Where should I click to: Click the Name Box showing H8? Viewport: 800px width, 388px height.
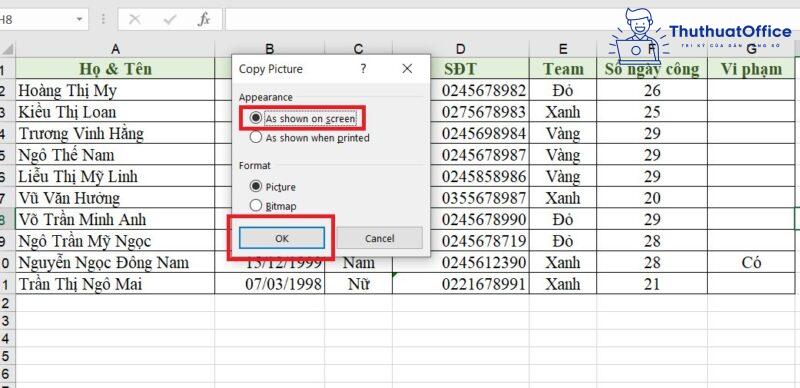click(x=37, y=19)
